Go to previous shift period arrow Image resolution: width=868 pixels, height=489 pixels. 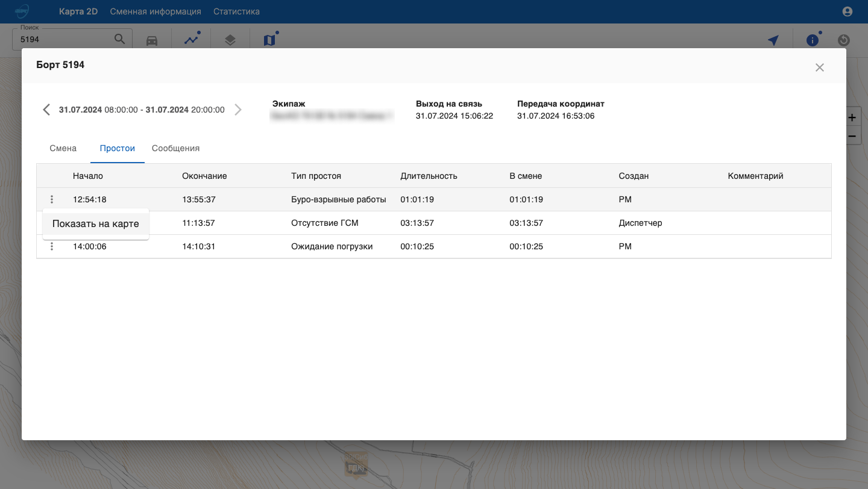tap(46, 110)
